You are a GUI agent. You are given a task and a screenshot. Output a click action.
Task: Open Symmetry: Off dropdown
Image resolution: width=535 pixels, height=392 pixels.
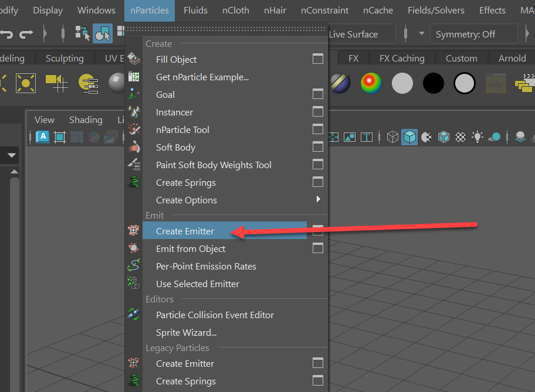pyautogui.click(x=474, y=34)
